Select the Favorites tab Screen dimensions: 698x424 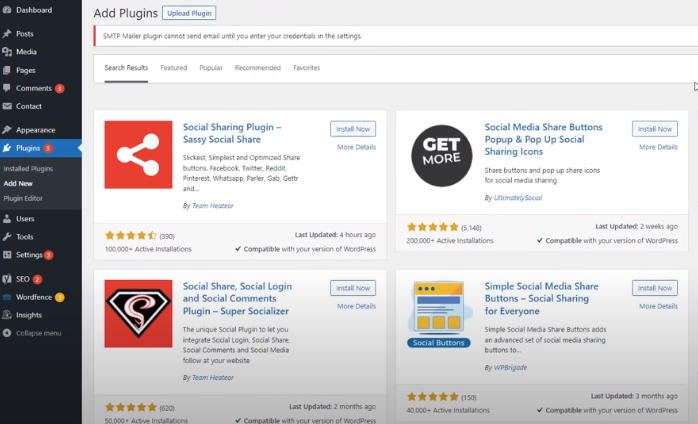pos(306,68)
